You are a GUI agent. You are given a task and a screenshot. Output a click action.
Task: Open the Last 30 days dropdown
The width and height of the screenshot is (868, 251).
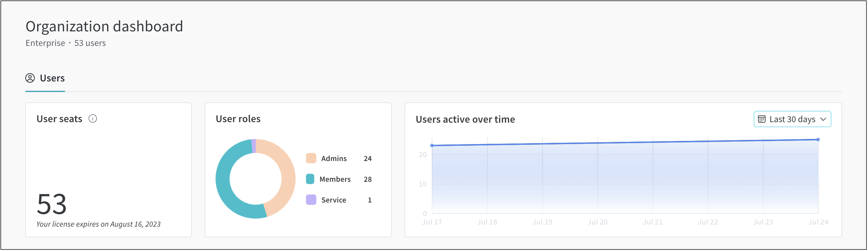(x=792, y=119)
